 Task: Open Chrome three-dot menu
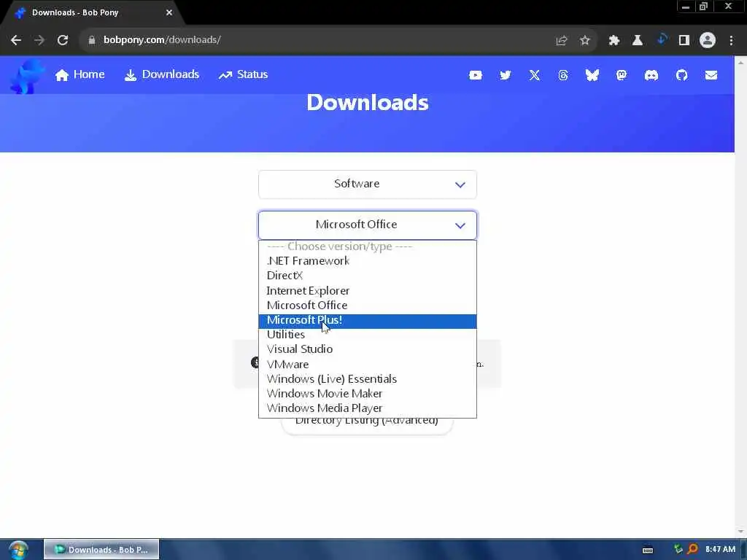click(x=731, y=41)
